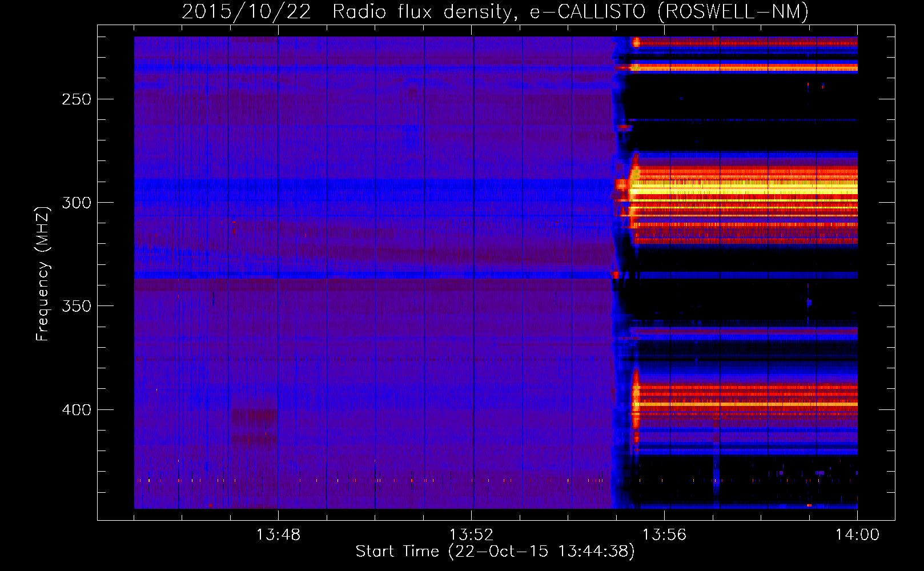Click the dotted interference line near 435 MHz at 13:50

375,481
